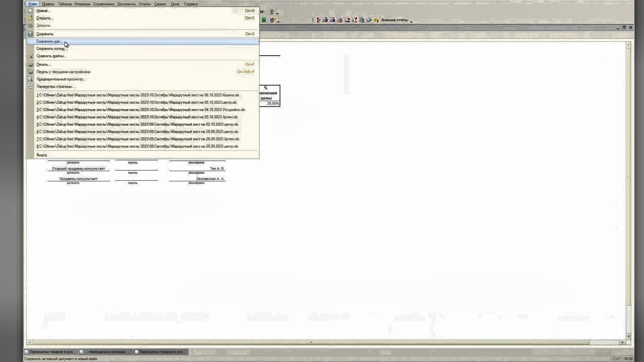Click the CAP indicator in status bar
The width and height of the screenshot is (644, 362).
click(617, 358)
